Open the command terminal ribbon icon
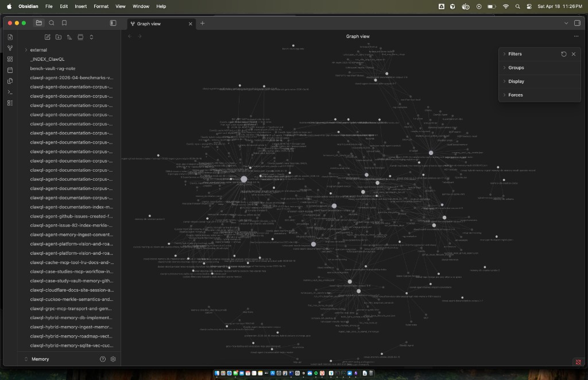The image size is (588, 380). [x=10, y=92]
